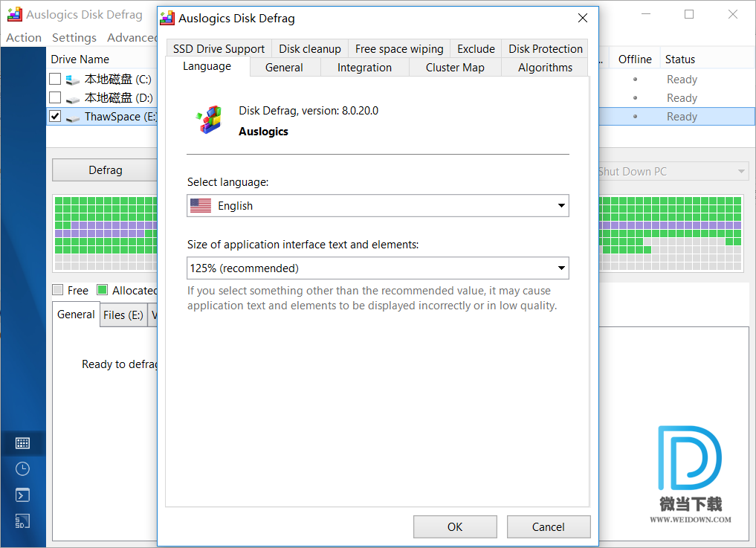This screenshot has height=548, width=756.
Task: Click the ThawSpace (E:) drive name
Action: pyautogui.click(x=120, y=117)
